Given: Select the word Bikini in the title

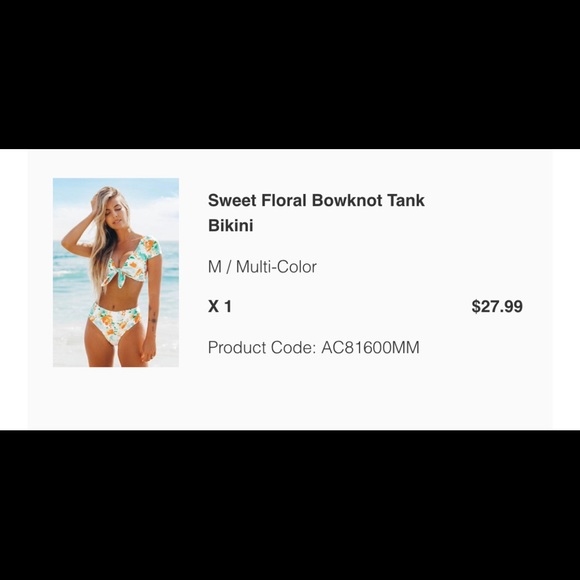Looking at the screenshot, I should [x=230, y=226].
